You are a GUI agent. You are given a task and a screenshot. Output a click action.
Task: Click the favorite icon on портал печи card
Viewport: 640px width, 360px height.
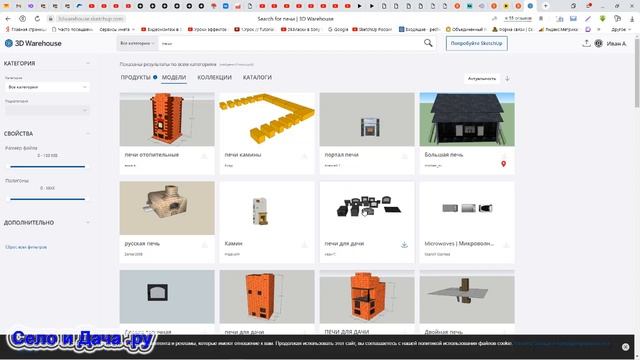(x=404, y=156)
